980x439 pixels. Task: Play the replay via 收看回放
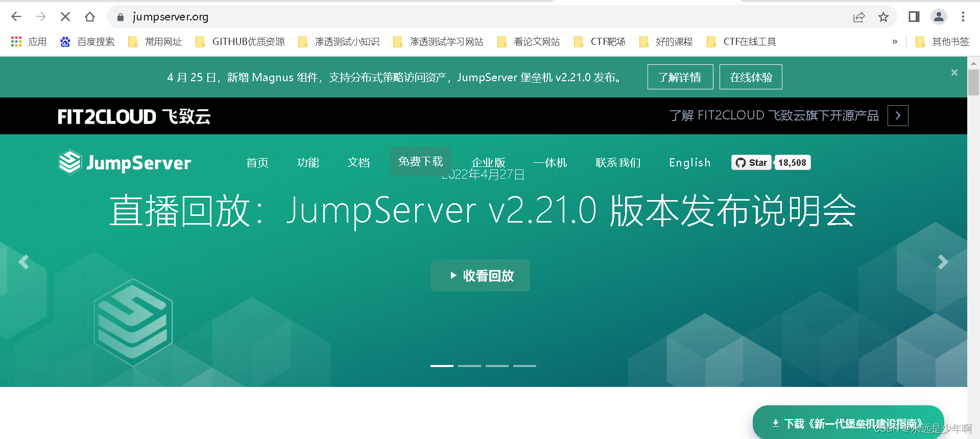(x=480, y=276)
